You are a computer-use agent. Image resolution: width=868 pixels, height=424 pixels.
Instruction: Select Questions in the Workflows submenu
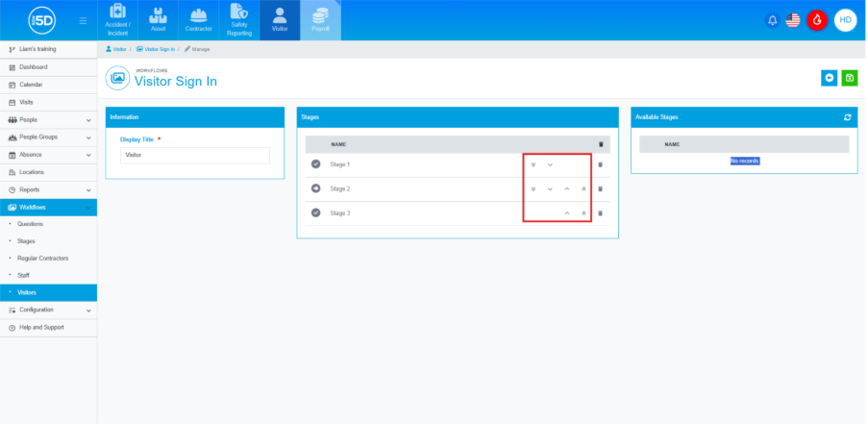point(31,224)
